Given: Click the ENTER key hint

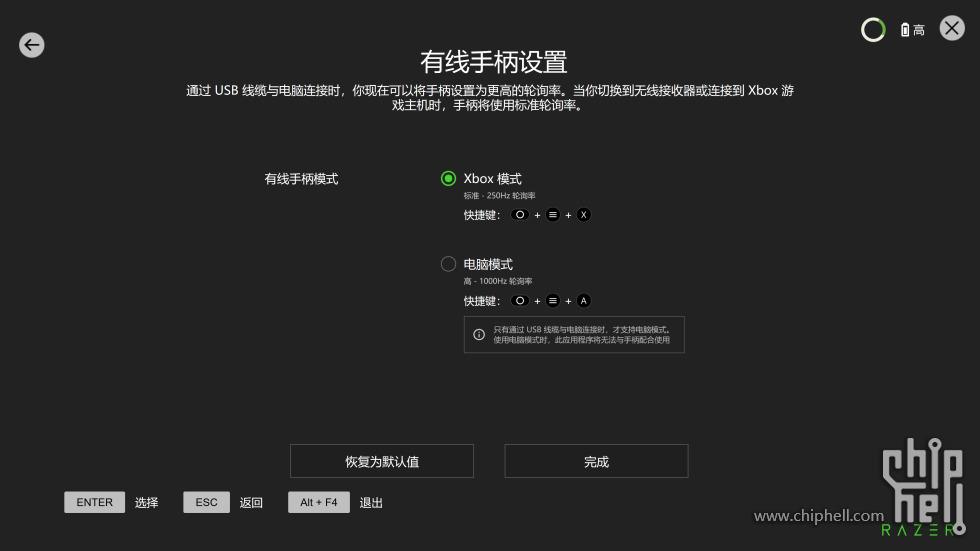Looking at the screenshot, I should tap(94, 502).
